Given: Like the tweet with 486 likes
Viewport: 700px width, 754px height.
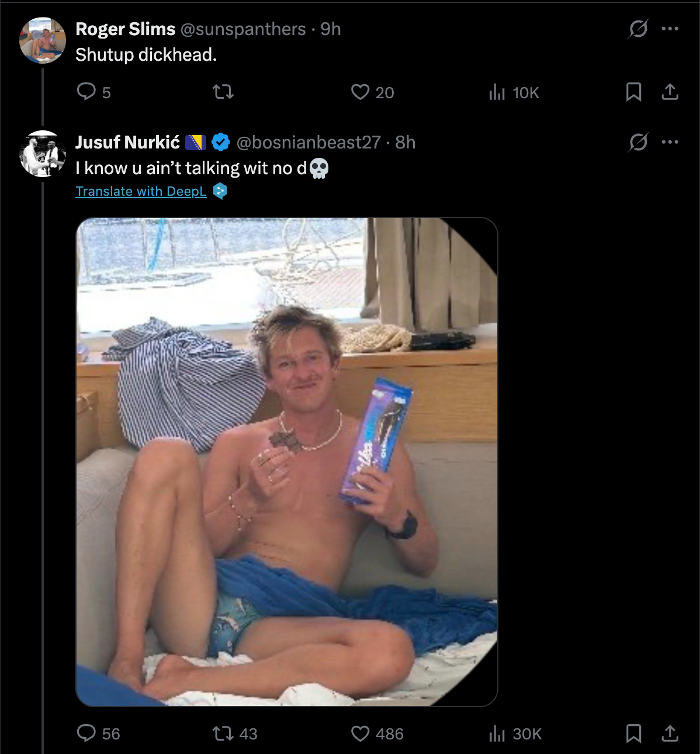Looking at the screenshot, I should (x=360, y=733).
